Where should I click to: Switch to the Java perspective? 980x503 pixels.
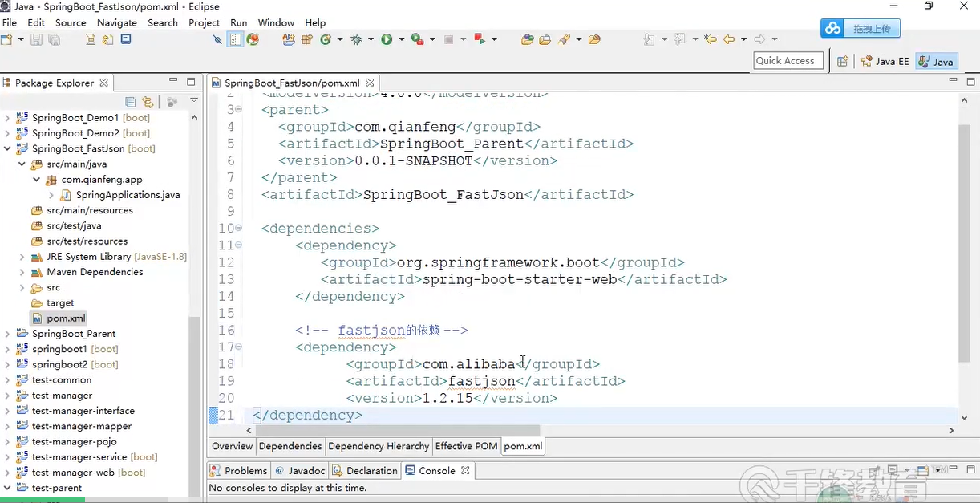coord(936,61)
